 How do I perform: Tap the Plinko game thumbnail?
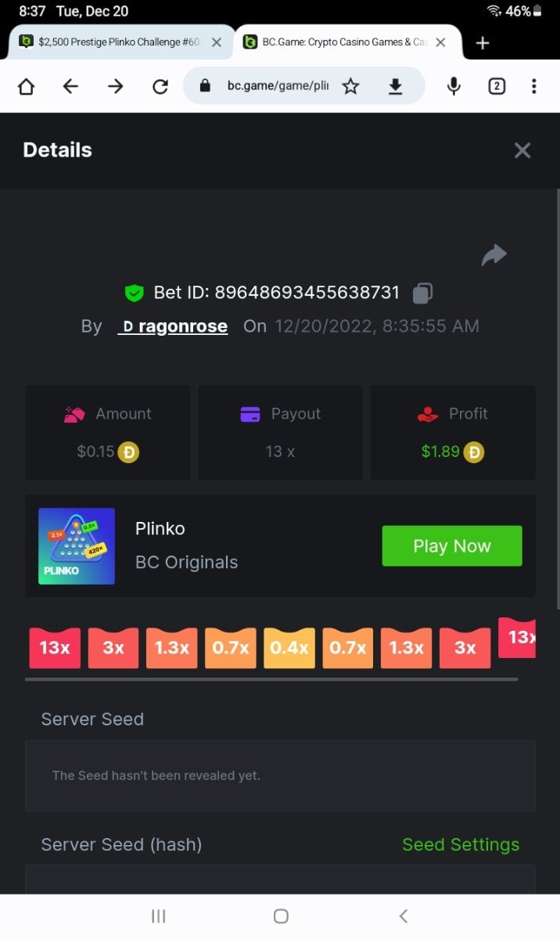point(77,546)
